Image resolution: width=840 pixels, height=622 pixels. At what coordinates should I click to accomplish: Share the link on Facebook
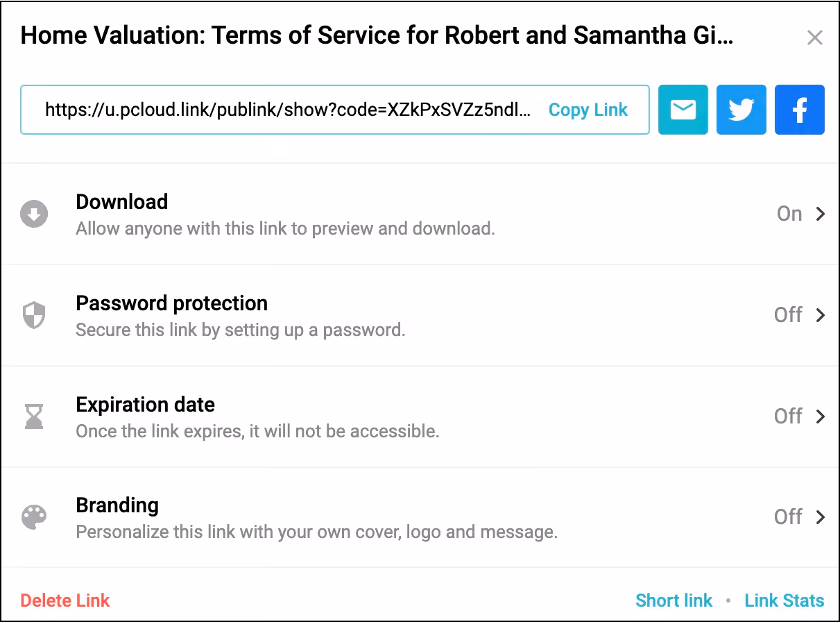pyautogui.click(x=799, y=109)
